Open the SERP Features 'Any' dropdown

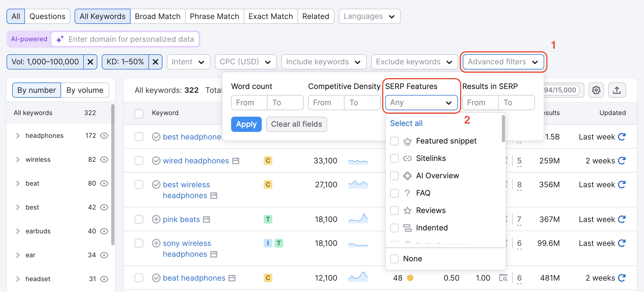point(421,103)
